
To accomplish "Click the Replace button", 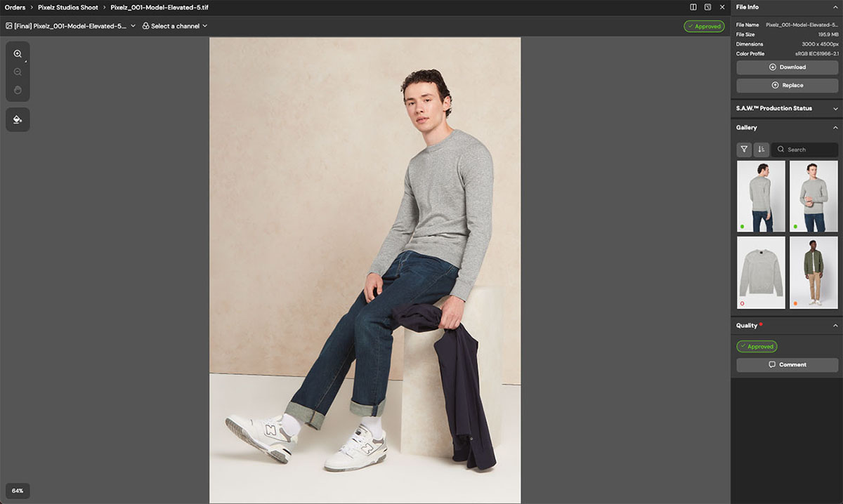I will [787, 86].
